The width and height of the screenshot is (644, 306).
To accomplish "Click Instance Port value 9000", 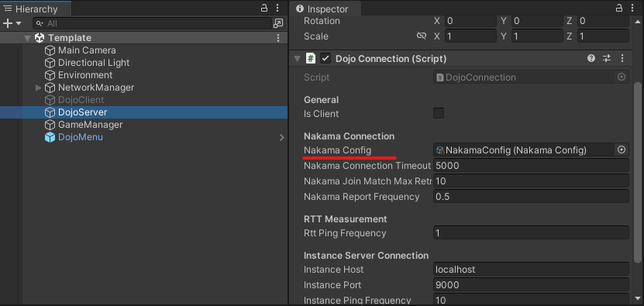I will [531, 284].
